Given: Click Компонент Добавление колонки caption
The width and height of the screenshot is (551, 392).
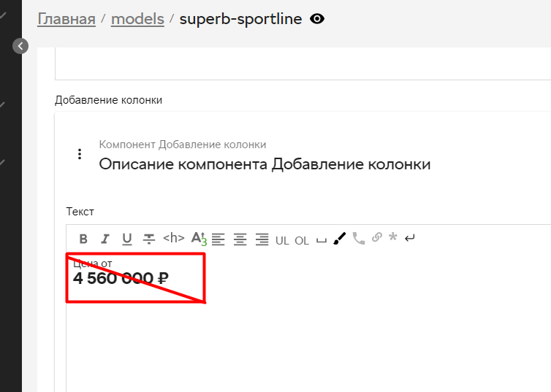Looking at the screenshot, I should (x=183, y=145).
